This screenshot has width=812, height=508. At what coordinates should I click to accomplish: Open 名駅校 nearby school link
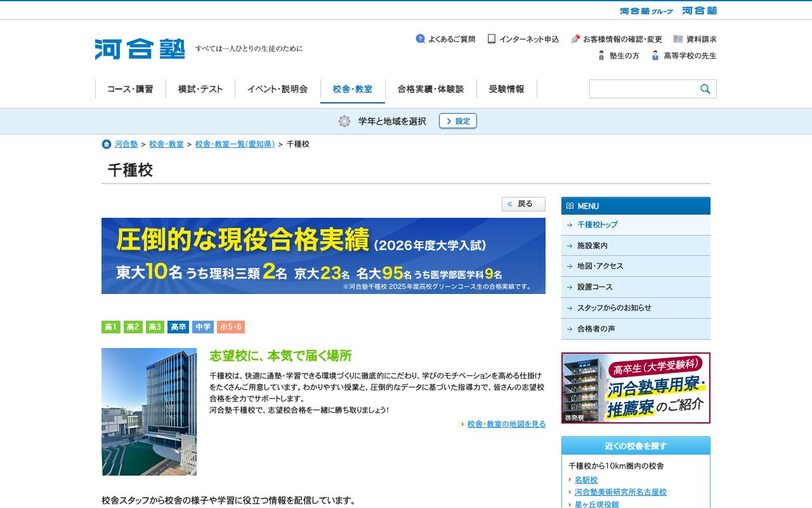[x=586, y=480]
